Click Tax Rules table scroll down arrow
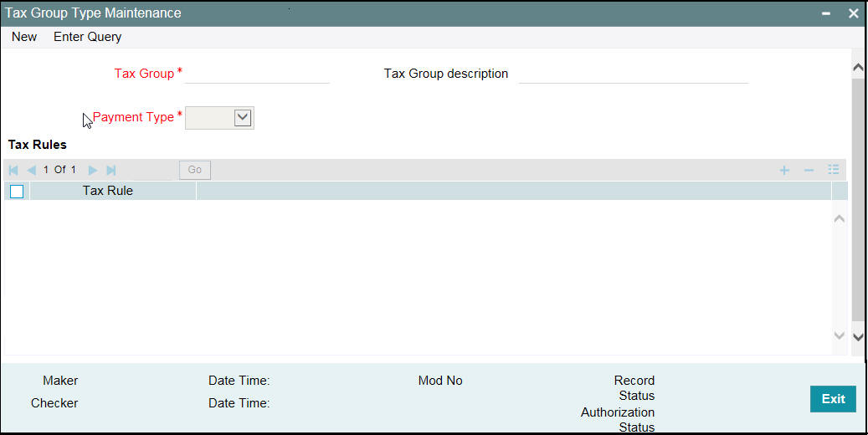This screenshot has width=868, height=435. point(840,335)
